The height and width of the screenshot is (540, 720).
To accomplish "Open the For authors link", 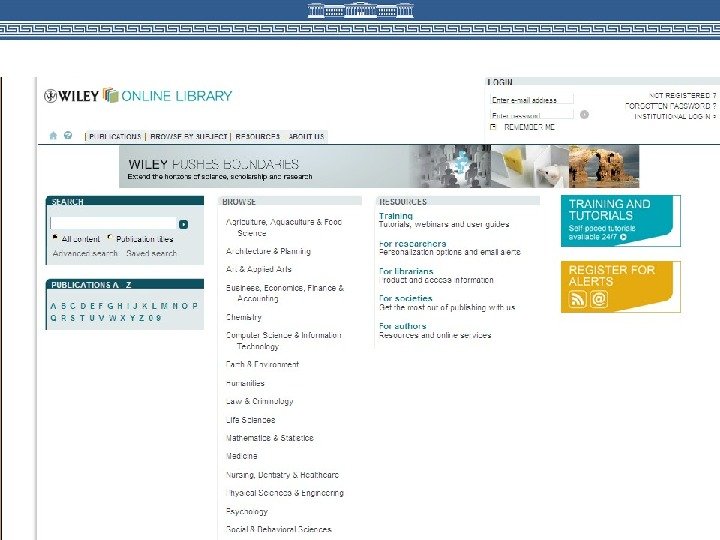I will (403, 326).
